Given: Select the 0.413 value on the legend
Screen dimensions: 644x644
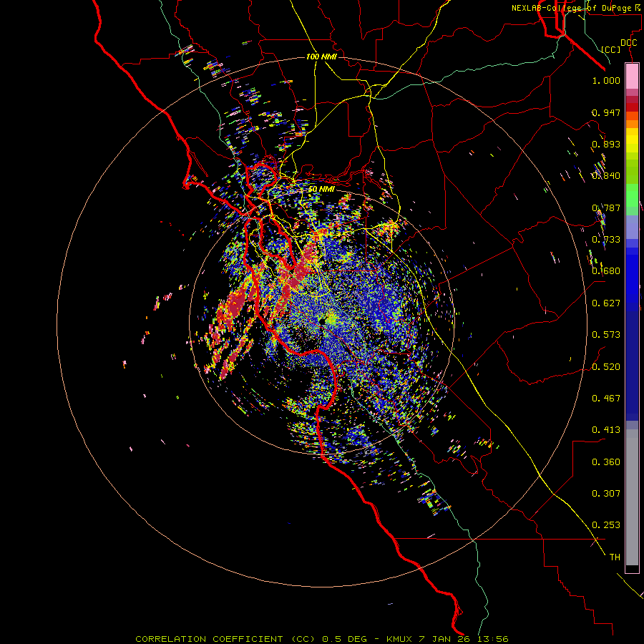Looking at the screenshot, I should (606, 430).
